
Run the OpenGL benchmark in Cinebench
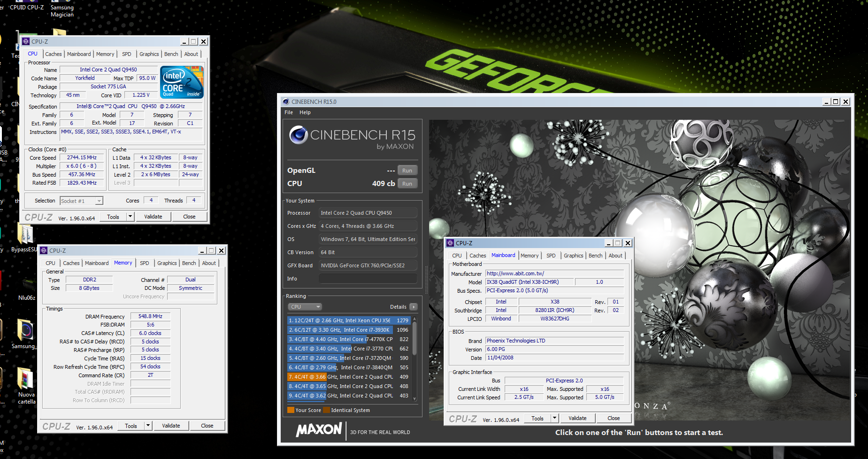click(x=407, y=171)
